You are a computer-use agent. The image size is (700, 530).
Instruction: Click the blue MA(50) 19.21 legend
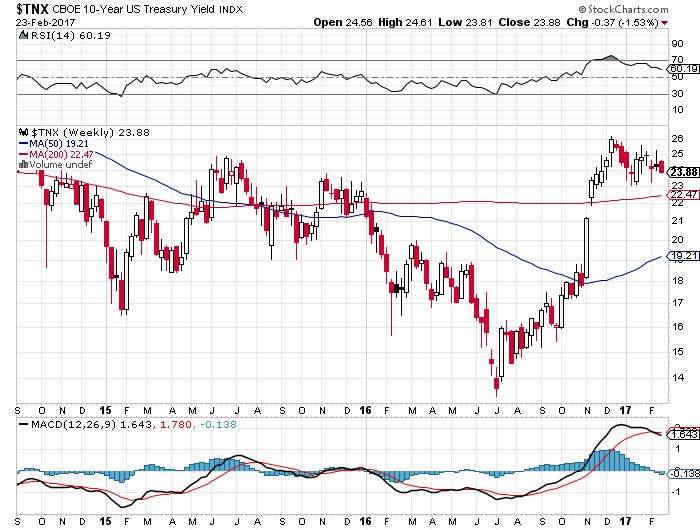click(x=54, y=144)
